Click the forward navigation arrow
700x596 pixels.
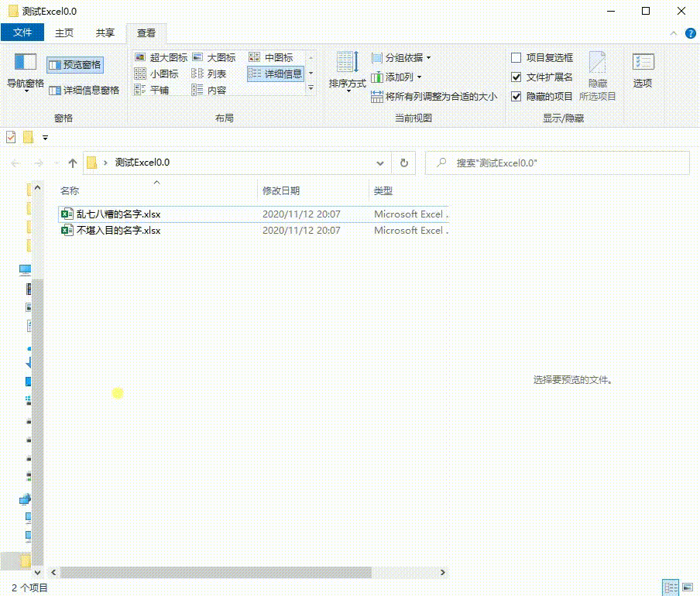[39, 163]
